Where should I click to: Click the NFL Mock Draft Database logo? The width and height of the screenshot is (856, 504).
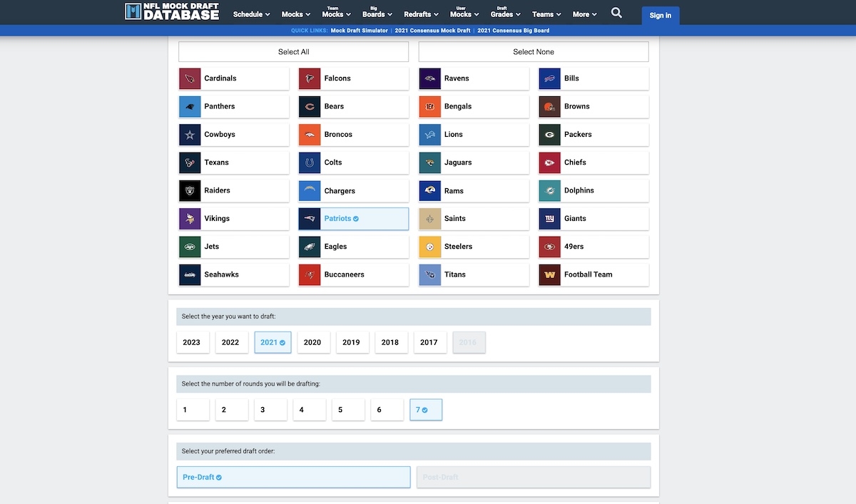point(172,11)
